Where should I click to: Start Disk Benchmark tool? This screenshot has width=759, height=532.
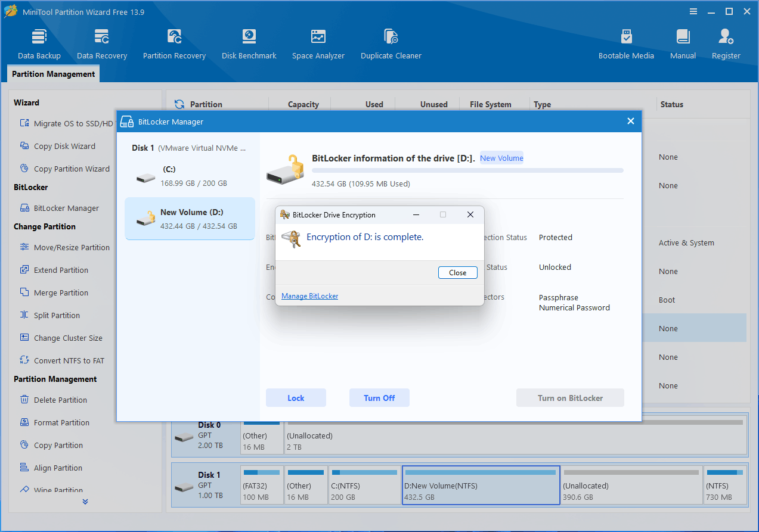tap(249, 44)
